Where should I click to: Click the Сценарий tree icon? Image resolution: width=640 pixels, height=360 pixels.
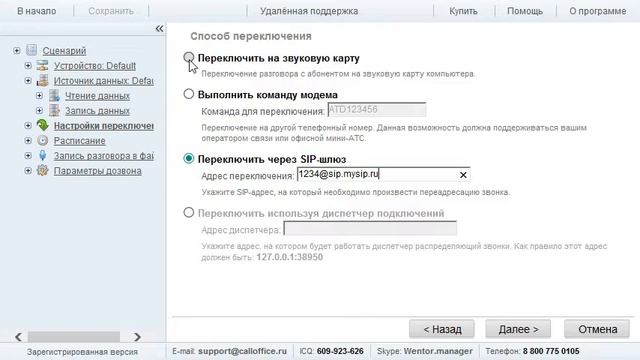[x=32, y=50]
